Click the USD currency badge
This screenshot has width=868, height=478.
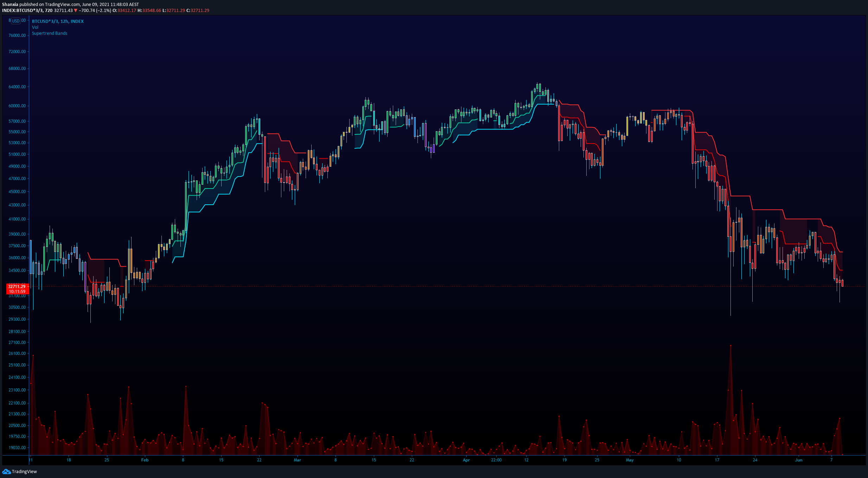[x=16, y=21]
